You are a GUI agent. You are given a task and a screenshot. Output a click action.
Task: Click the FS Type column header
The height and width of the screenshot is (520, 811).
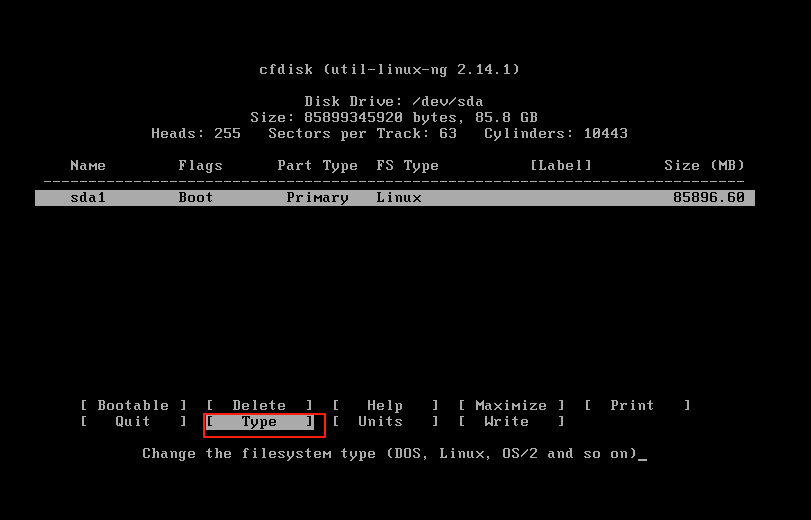408,166
